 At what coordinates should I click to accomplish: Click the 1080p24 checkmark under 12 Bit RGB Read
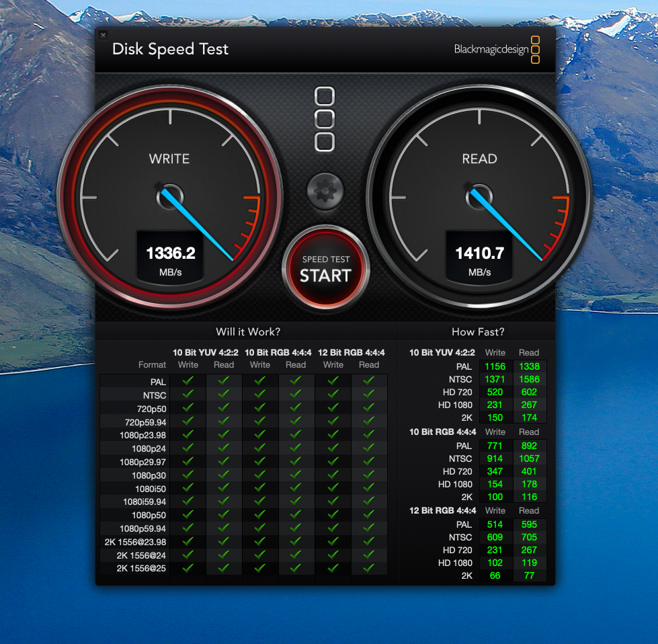tap(369, 448)
